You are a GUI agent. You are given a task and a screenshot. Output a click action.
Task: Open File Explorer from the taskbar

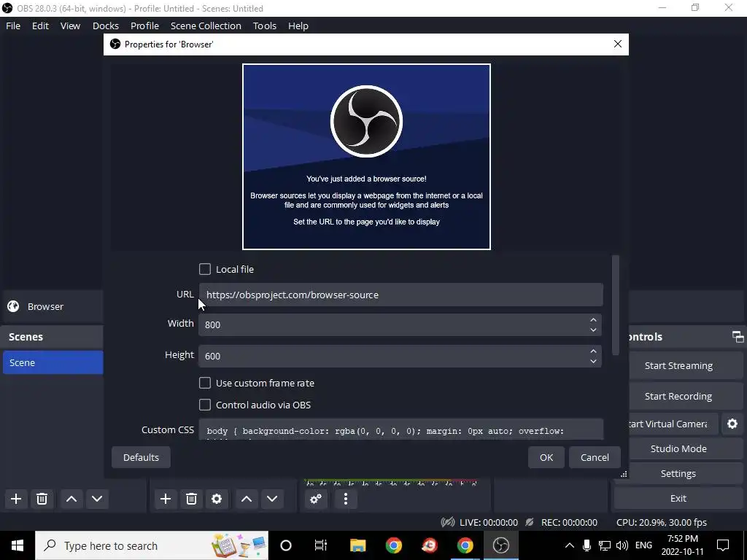click(x=357, y=545)
